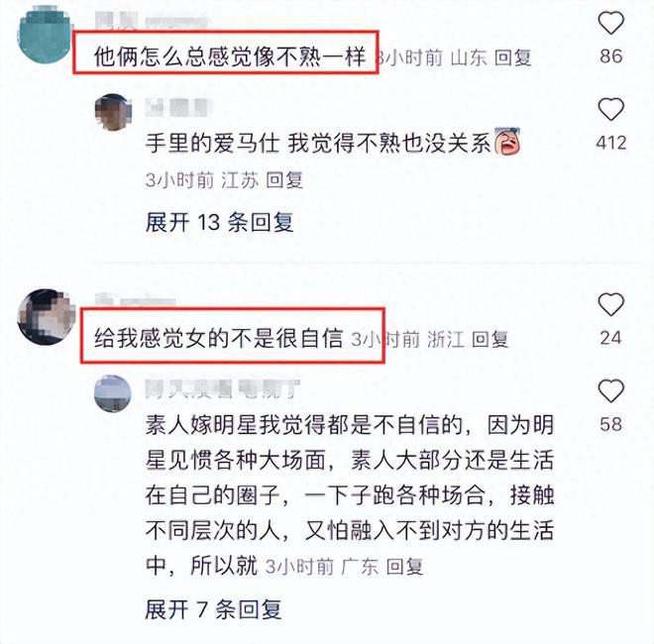Open the username above 素人嫁明星 reply
This screenshot has width=654, height=644.
(222, 389)
